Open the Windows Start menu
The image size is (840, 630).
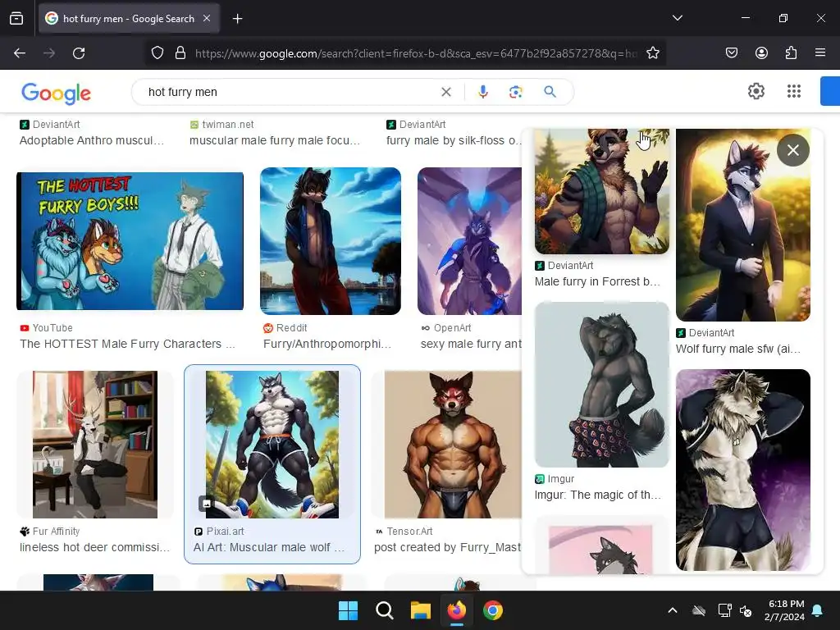point(348,610)
